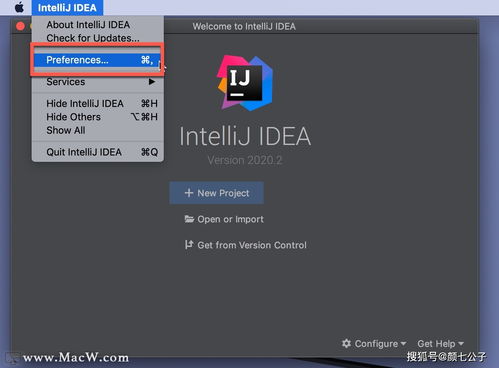Click the folder icon beside Open or Import
The height and width of the screenshot is (368, 499).
[189, 219]
